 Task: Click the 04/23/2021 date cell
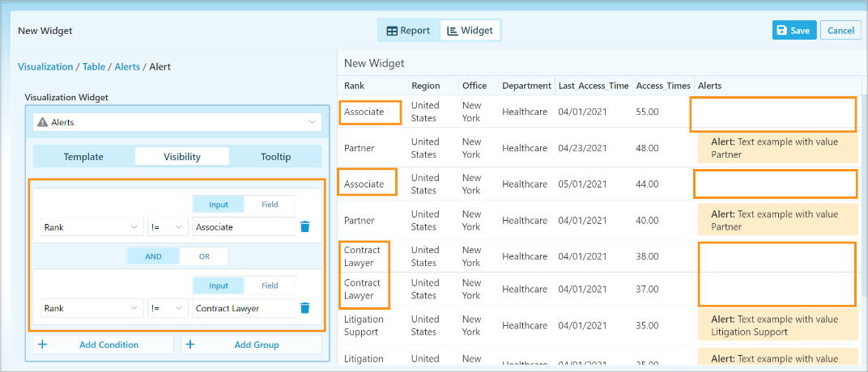[x=582, y=148]
